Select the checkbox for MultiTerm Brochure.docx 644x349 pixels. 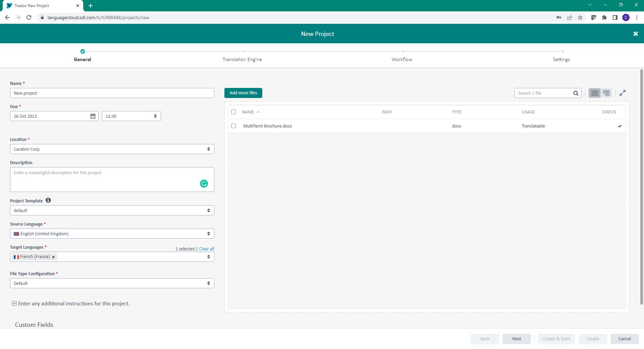(234, 126)
